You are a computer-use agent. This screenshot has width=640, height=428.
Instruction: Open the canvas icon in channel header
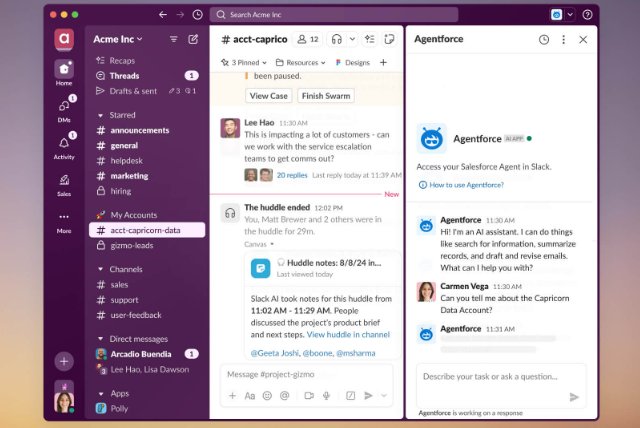(x=389, y=39)
